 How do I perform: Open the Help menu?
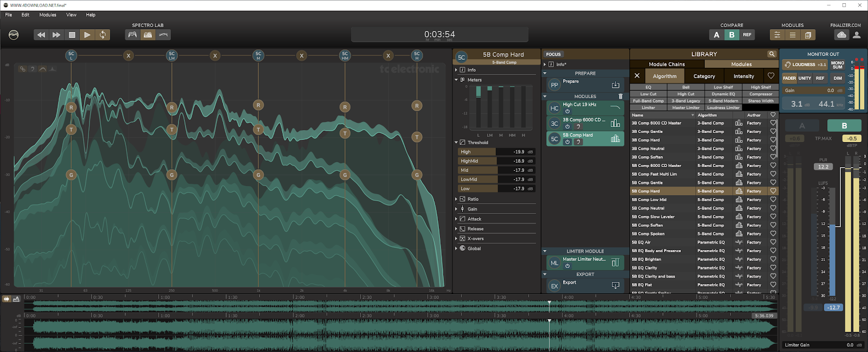(x=91, y=15)
